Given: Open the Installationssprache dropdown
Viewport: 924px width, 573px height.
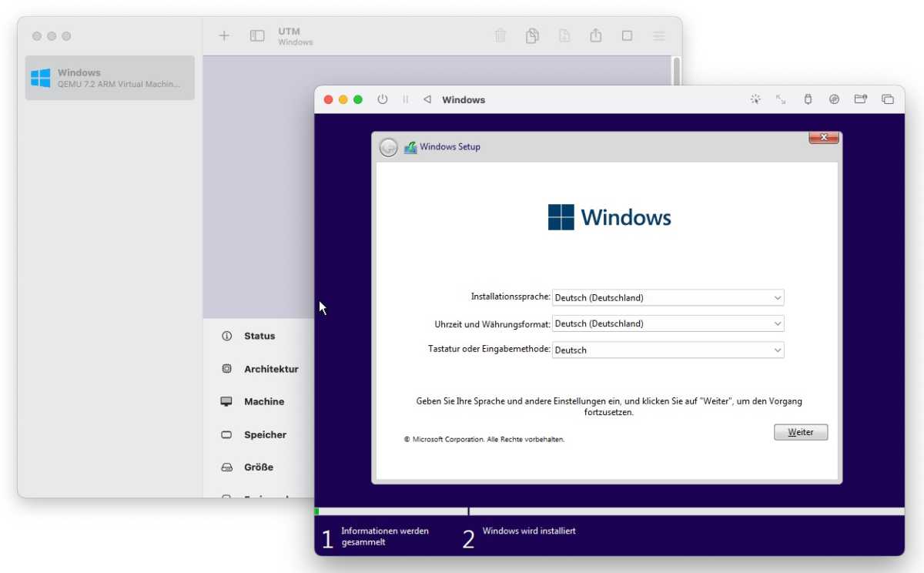Looking at the screenshot, I should (x=668, y=297).
